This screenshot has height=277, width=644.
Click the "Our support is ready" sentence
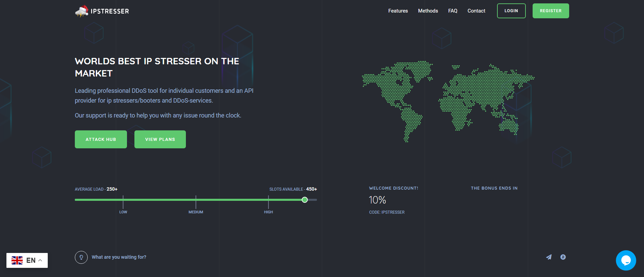[x=158, y=115]
